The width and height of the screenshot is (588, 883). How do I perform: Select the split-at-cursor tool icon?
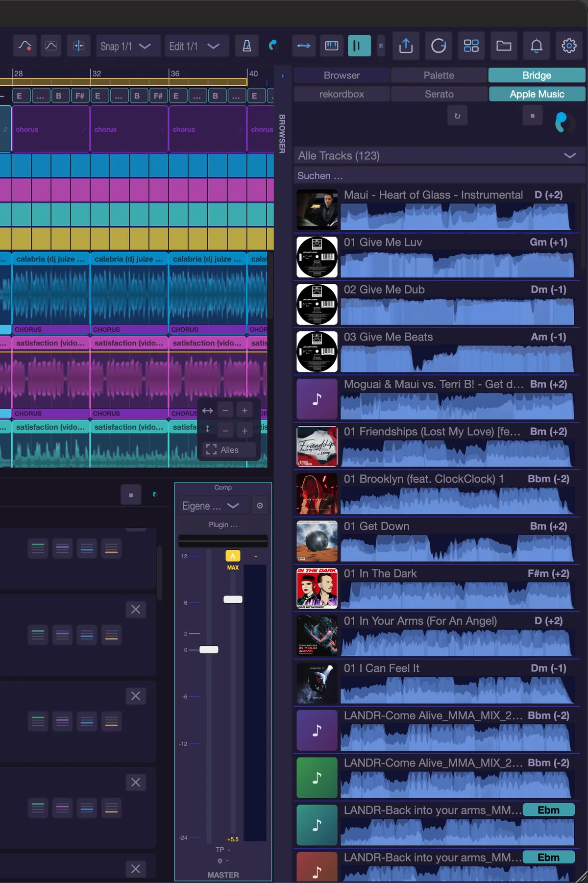pos(78,46)
